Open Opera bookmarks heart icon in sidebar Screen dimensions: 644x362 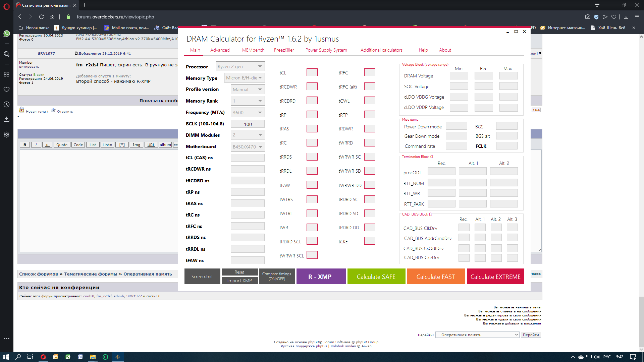[x=6, y=89]
